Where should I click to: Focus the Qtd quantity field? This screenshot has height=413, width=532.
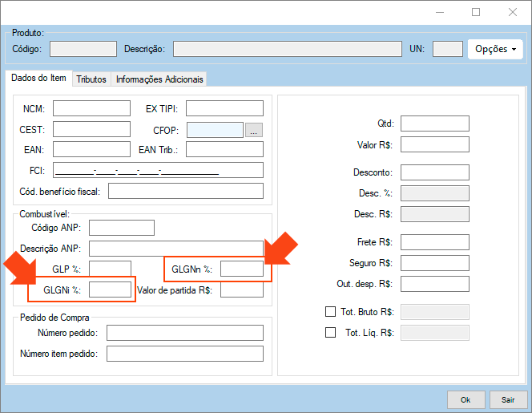coord(434,123)
